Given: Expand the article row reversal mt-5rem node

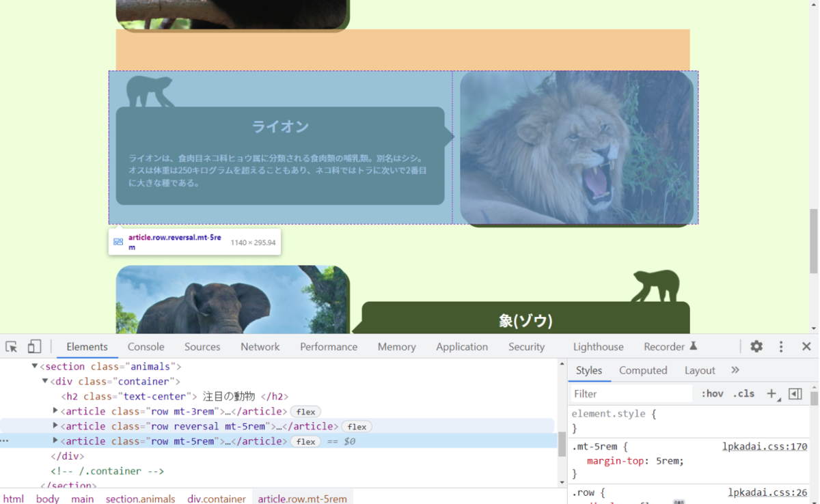Looking at the screenshot, I should click(x=55, y=426).
